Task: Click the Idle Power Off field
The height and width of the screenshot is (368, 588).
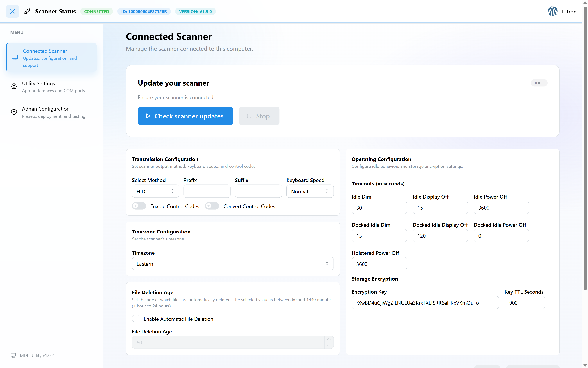Action: (501, 207)
